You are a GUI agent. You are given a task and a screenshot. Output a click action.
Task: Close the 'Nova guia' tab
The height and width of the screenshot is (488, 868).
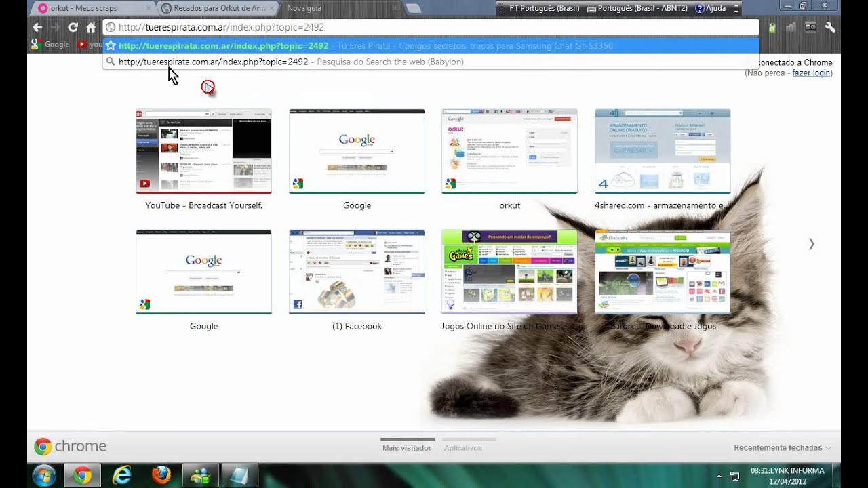coord(395,8)
